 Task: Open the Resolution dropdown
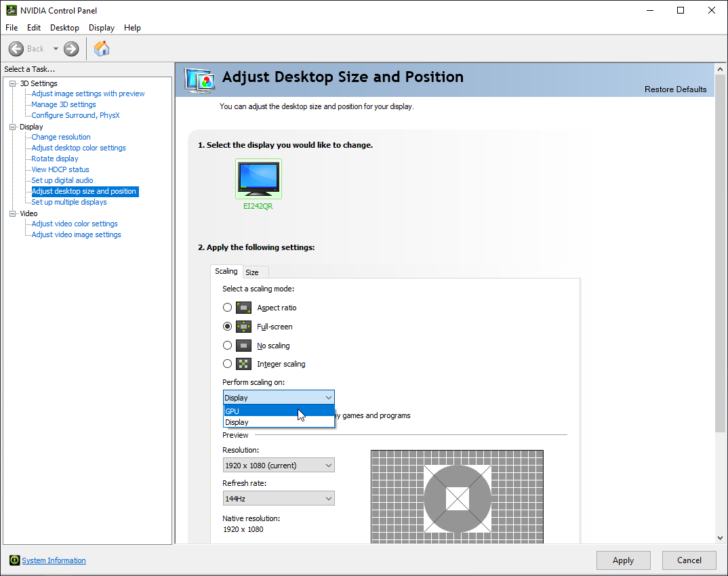pos(279,465)
